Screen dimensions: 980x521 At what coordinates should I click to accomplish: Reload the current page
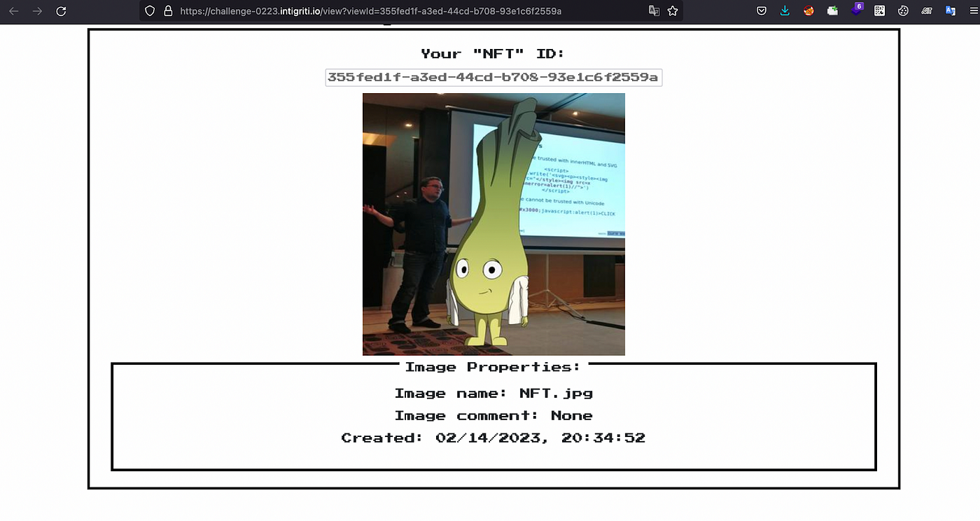click(x=61, y=11)
